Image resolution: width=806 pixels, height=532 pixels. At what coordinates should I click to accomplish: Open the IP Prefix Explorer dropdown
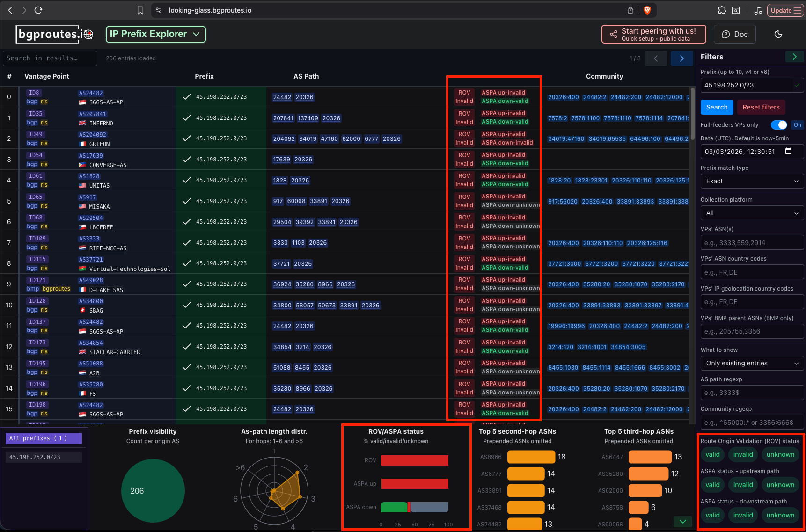[x=155, y=34]
